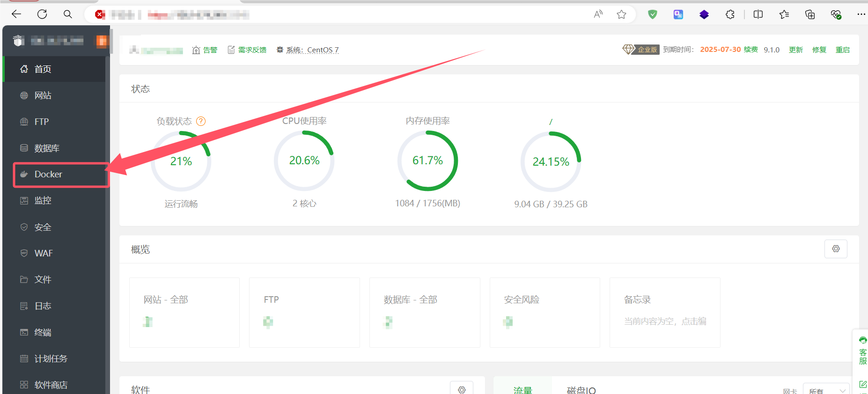Image resolution: width=868 pixels, height=394 pixels.
Task: Click the not secure warning icon
Action: tap(99, 15)
